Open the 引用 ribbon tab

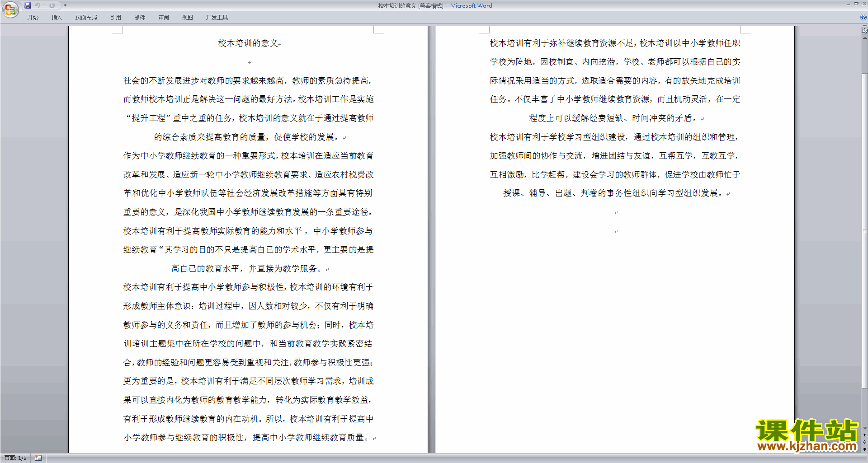116,17
